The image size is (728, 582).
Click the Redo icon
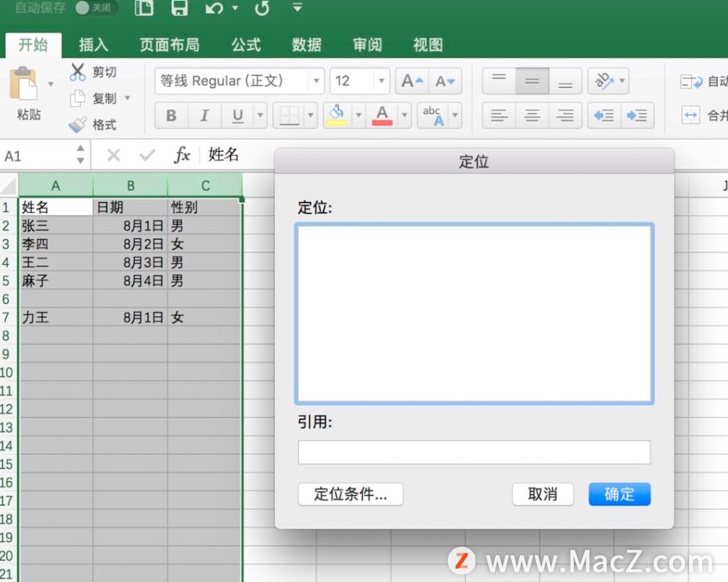262,7
